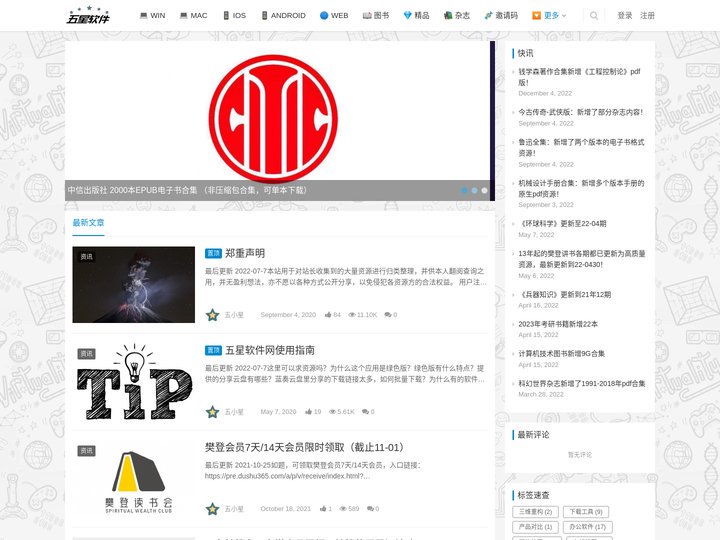Go to the IOS category
The height and width of the screenshot is (540, 720).
tap(235, 16)
